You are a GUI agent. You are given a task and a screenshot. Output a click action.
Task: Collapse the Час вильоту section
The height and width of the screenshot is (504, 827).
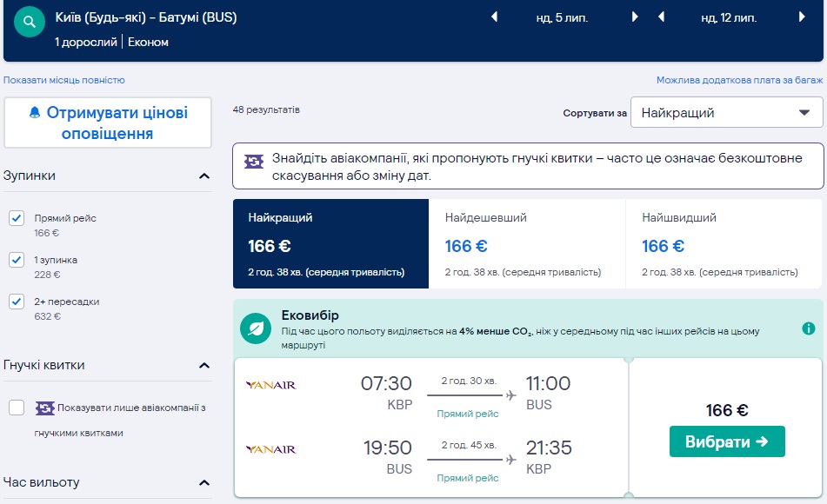(x=204, y=483)
